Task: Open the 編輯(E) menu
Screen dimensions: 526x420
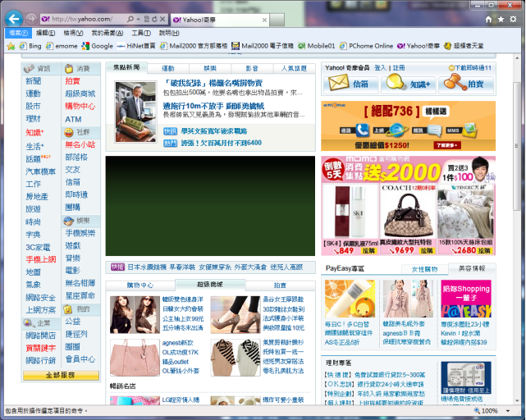Action: click(46, 33)
